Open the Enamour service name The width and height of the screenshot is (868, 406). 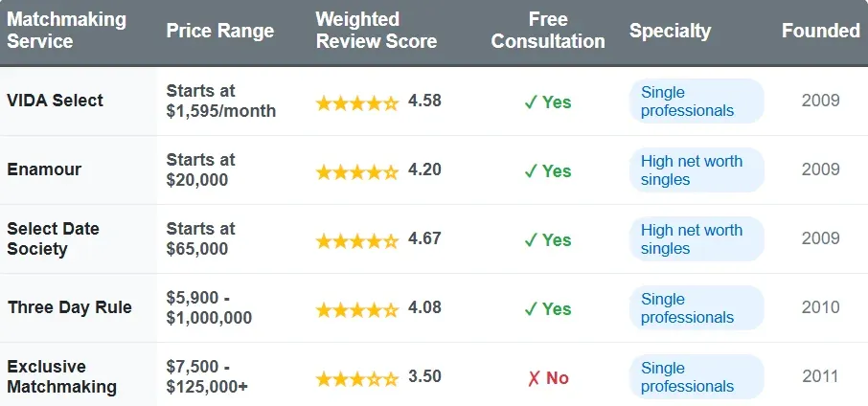pyautogui.click(x=44, y=169)
